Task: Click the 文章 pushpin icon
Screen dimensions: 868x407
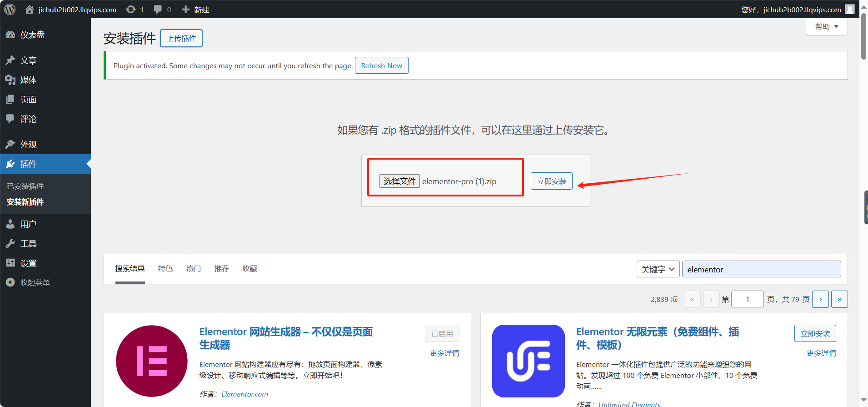Action: click(10, 60)
